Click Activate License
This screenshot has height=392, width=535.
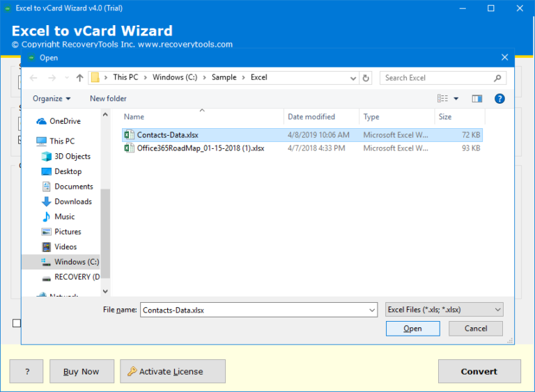(173, 371)
